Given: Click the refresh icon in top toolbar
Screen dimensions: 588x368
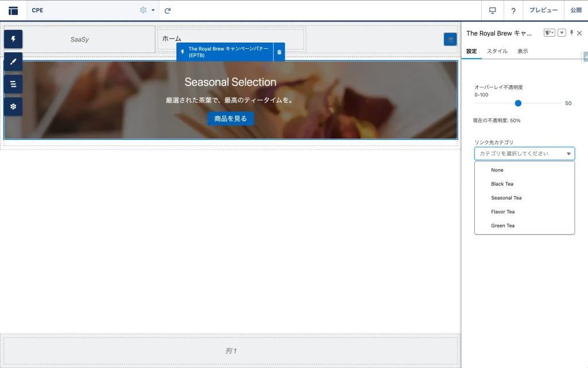Looking at the screenshot, I should [x=168, y=10].
